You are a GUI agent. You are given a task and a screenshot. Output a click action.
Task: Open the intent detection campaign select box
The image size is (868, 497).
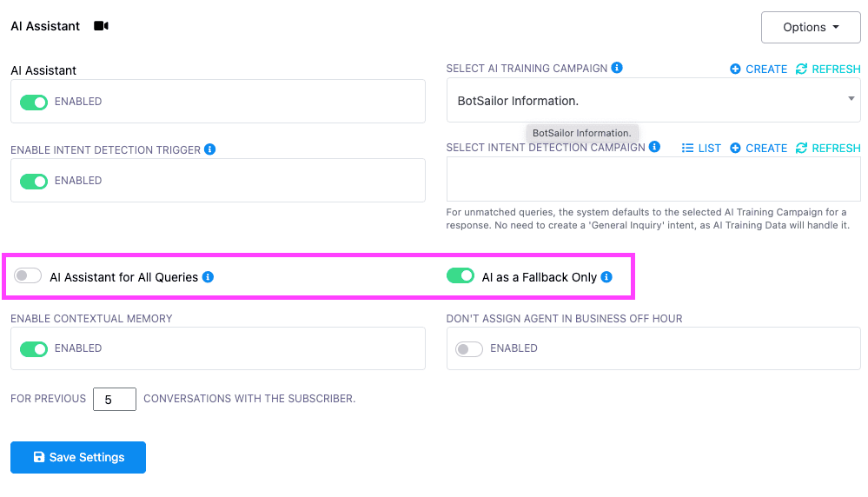[653, 180]
